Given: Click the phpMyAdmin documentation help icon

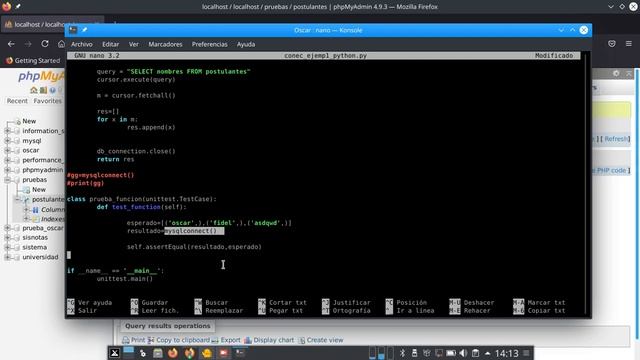Looking at the screenshot, I should (53, 90).
